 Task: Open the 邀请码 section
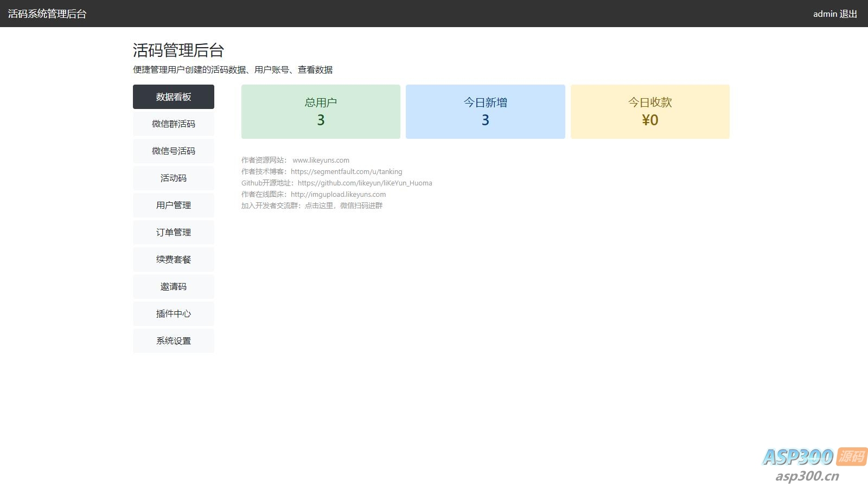point(174,286)
